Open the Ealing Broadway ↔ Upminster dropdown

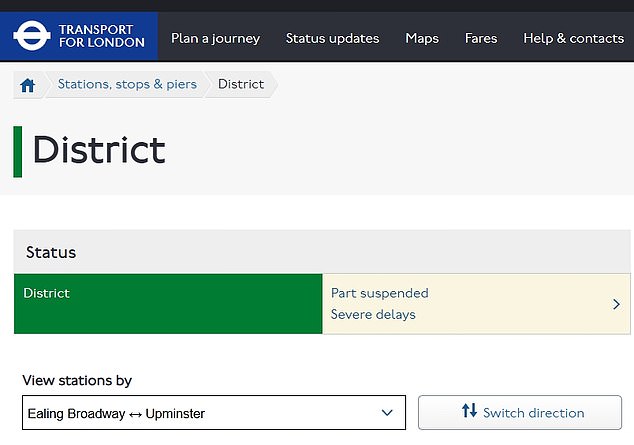pos(214,413)
